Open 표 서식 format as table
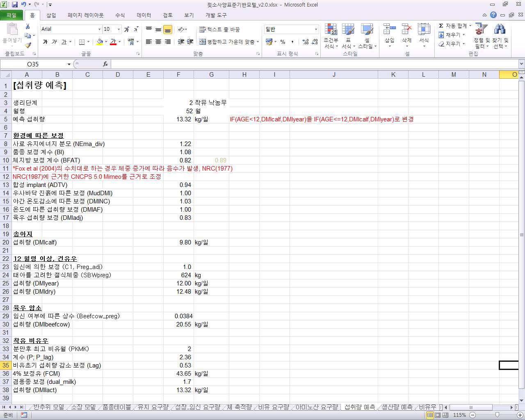The width and height of the screenshot is (525, 420). click(x=348, y=36)
